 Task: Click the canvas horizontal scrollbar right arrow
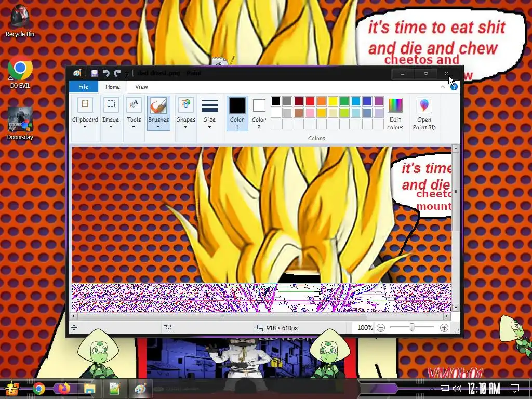point(447,316)
